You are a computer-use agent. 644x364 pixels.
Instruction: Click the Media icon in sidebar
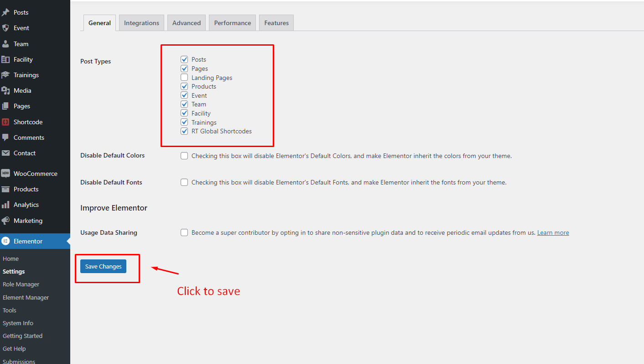[x=5, y=90]
